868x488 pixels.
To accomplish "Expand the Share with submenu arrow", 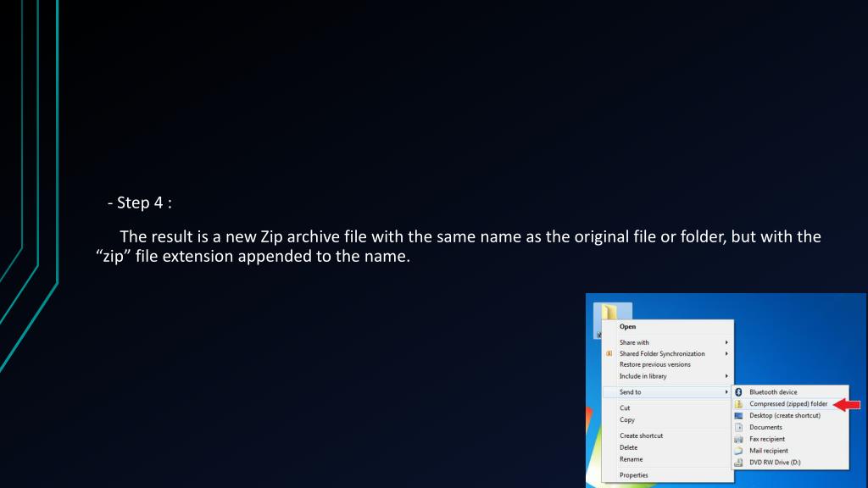I will tap(726, 342).
